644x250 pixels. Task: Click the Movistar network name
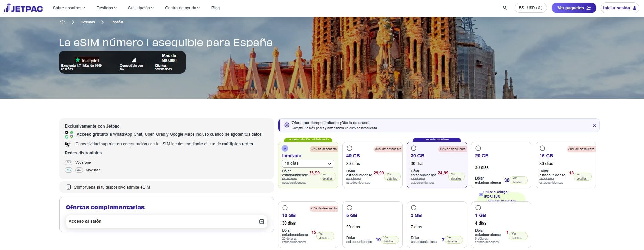(x=93, y=170)
